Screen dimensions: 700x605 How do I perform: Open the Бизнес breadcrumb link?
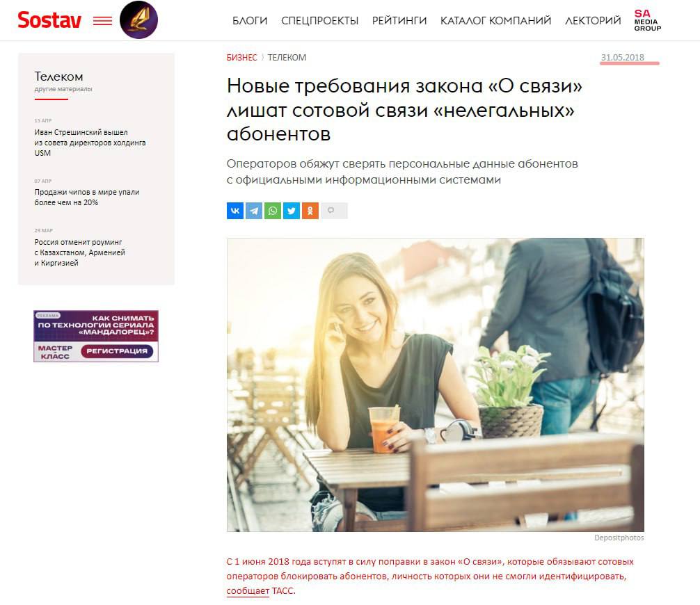[241, 58]
